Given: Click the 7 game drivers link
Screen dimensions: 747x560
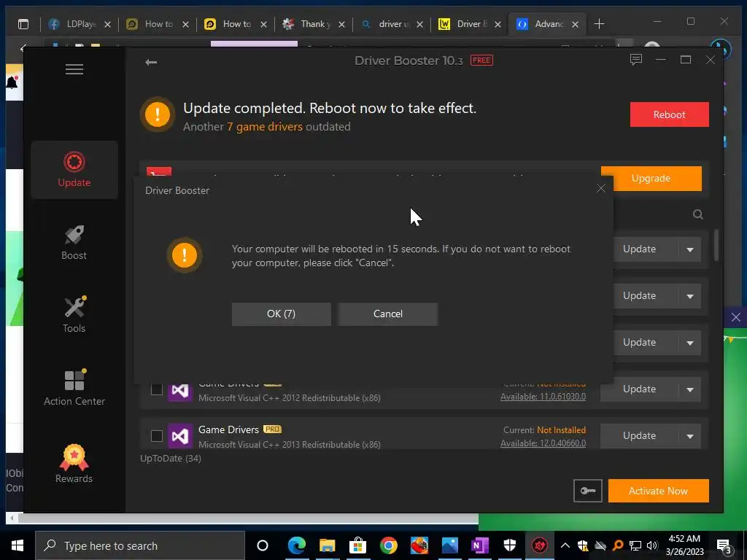Looking at the screenshot, I should coord(264,127).
